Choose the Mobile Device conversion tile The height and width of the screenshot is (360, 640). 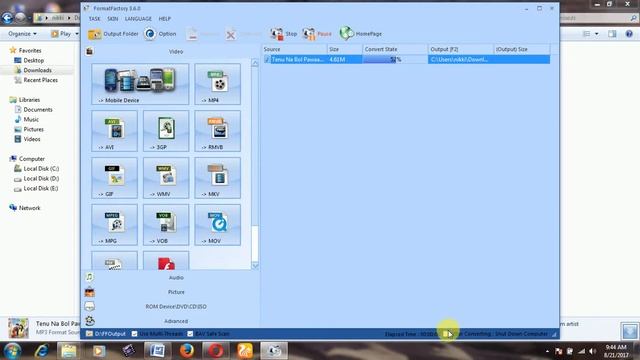coord(140,84)
